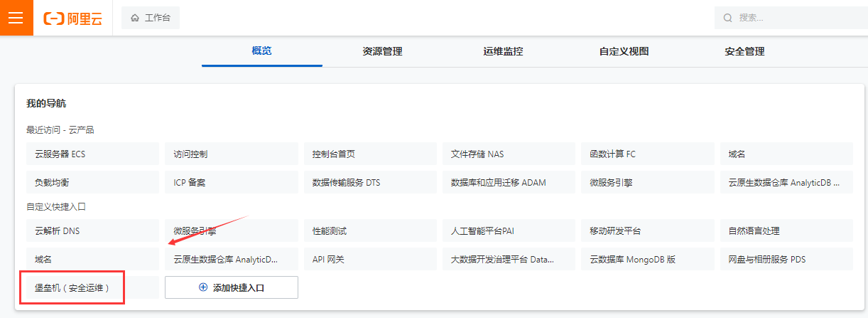This screenshot has width=868, height=318.
Task: Open 微服务引擎 in custom shortcuts
Action: click(232, 231)
